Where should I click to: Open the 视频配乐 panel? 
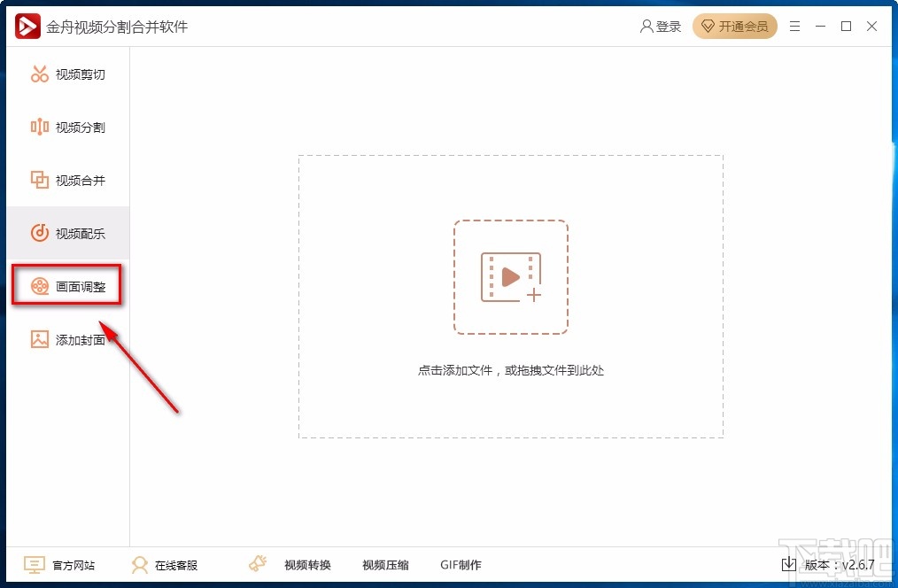(66, 233)
